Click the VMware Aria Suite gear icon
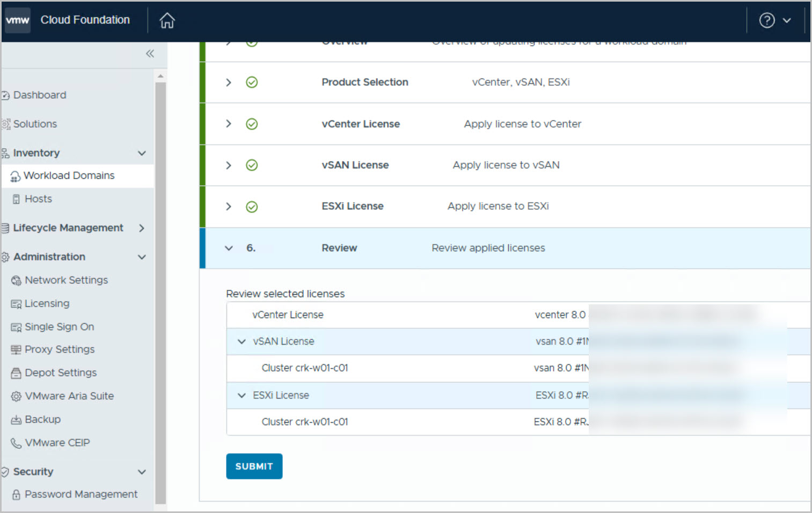 point(16,397)
